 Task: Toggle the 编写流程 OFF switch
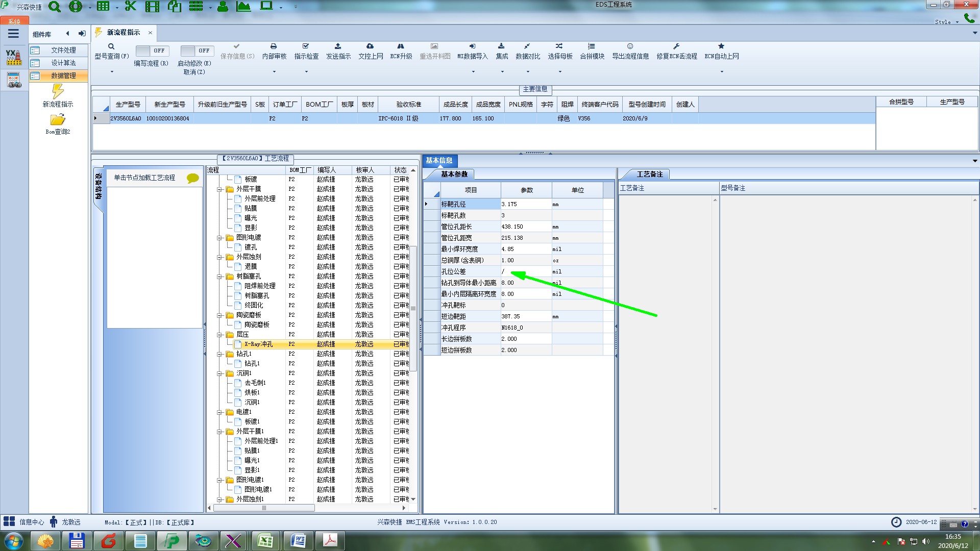pyautogui.click(x=151, y=51)
